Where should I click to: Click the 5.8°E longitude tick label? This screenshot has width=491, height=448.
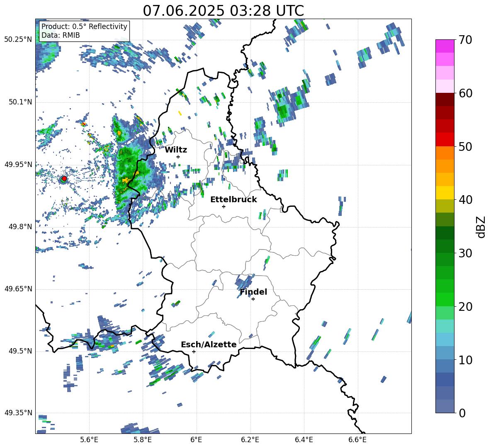(x=143, y=440)
